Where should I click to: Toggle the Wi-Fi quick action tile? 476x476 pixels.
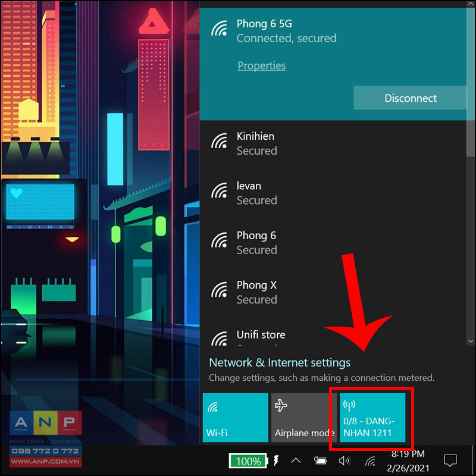[x=235, y=418]
